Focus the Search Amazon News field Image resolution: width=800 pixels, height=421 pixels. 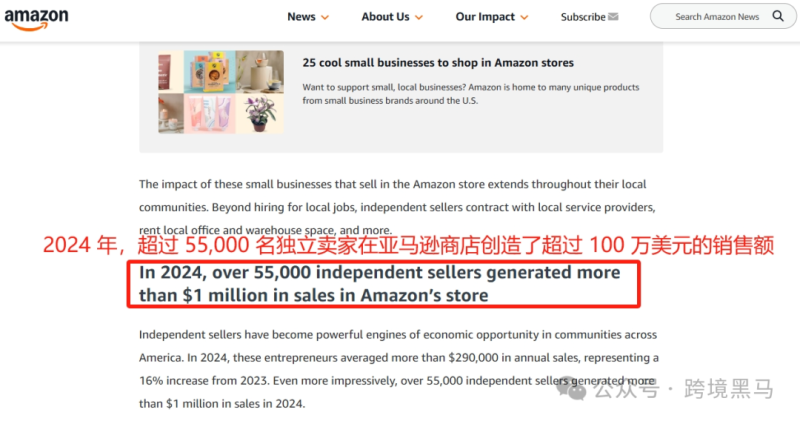tap(715, 17)
